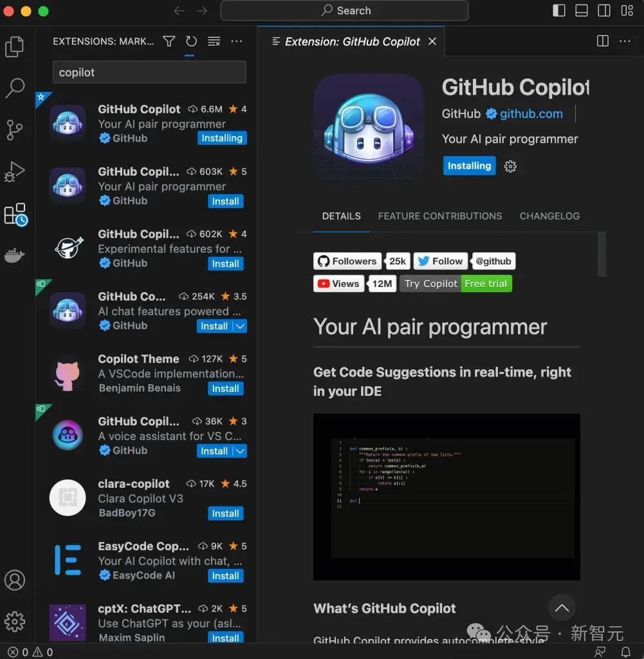This screenshot has height=659, width=644.
Task: Open Install dropdown for voice assistant extension
Action: point(240,451)
